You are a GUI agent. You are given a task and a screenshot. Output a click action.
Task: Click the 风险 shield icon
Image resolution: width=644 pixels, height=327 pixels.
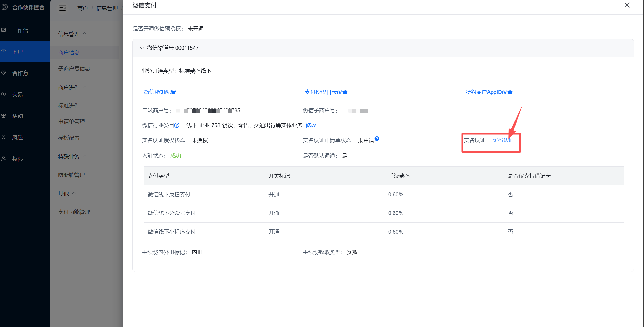coord(4,137)
